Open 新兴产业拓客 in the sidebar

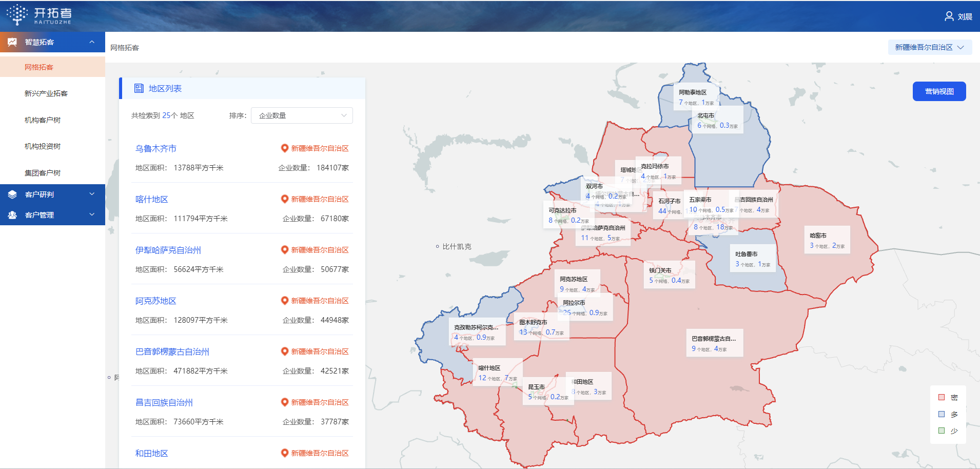click(x=46, y=93)
